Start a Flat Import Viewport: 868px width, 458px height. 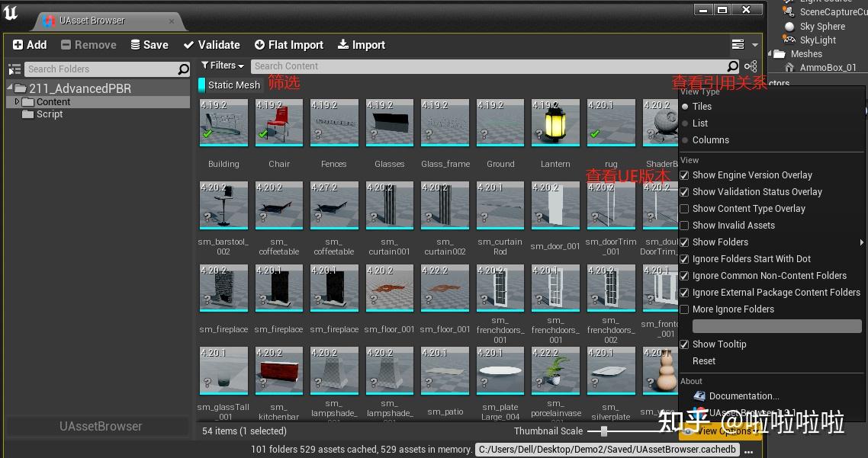pyautogui.click(x=289, y=45)
